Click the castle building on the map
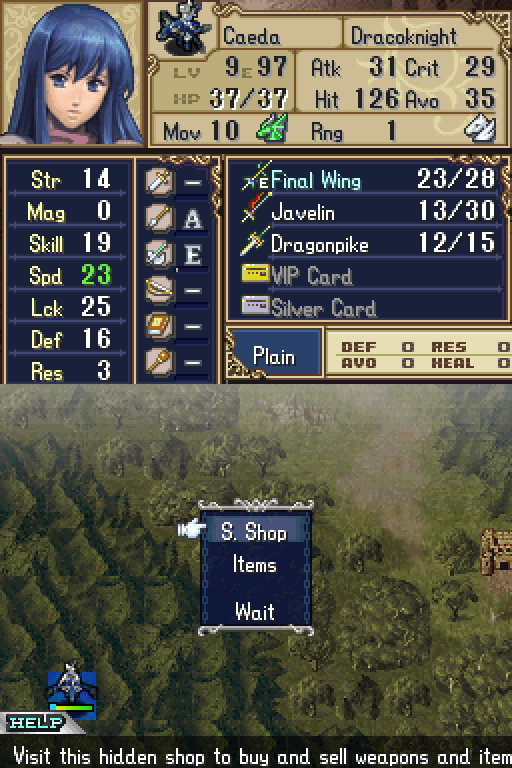The width and height of the screenshot is (512, 768). 496,552
